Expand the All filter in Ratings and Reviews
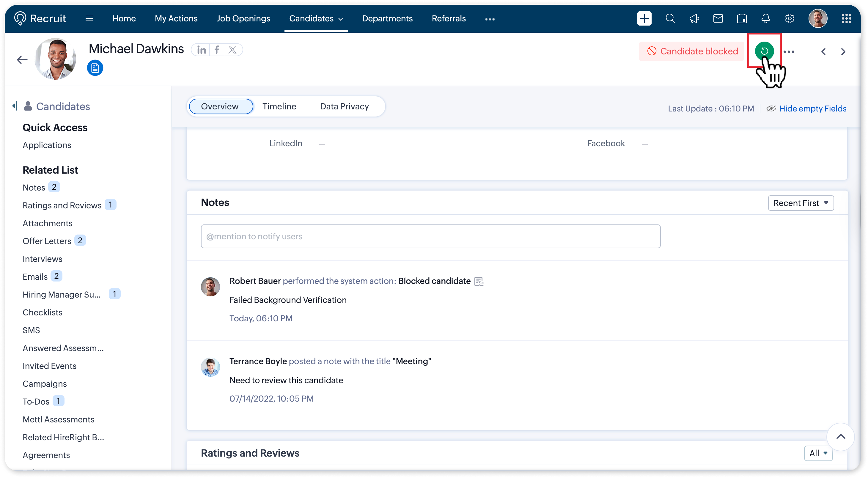Image resolution: width=868 pixels, height=478 pixels. point(818,453)
